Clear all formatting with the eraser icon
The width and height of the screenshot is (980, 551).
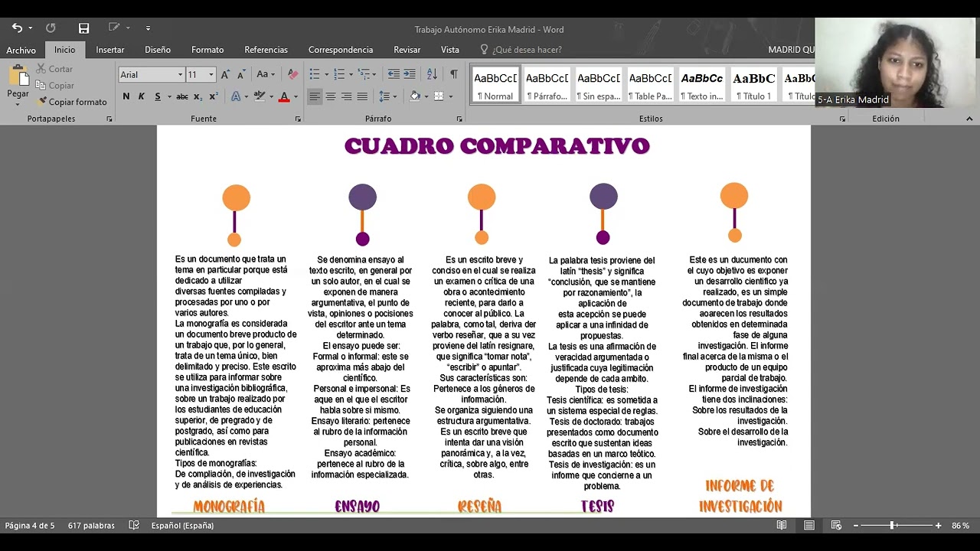[x=292, y=74]
